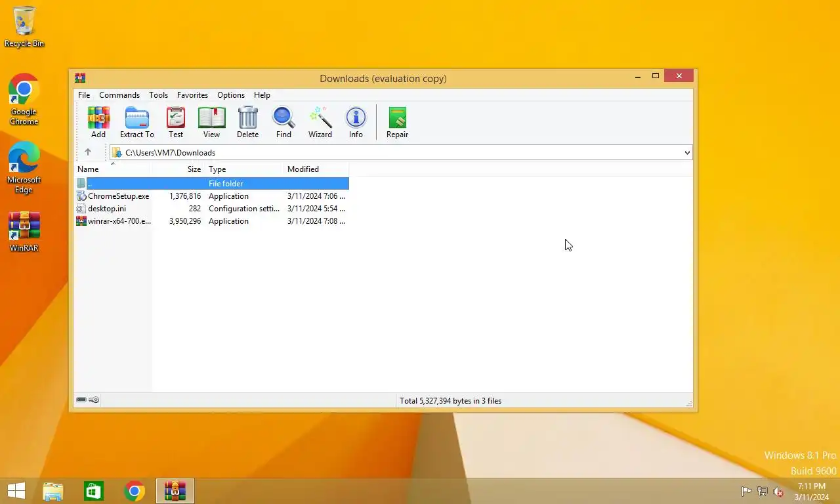Open the Tools menu
The width and height of the screenshot is (840, 504).
(x=158, y=95)
